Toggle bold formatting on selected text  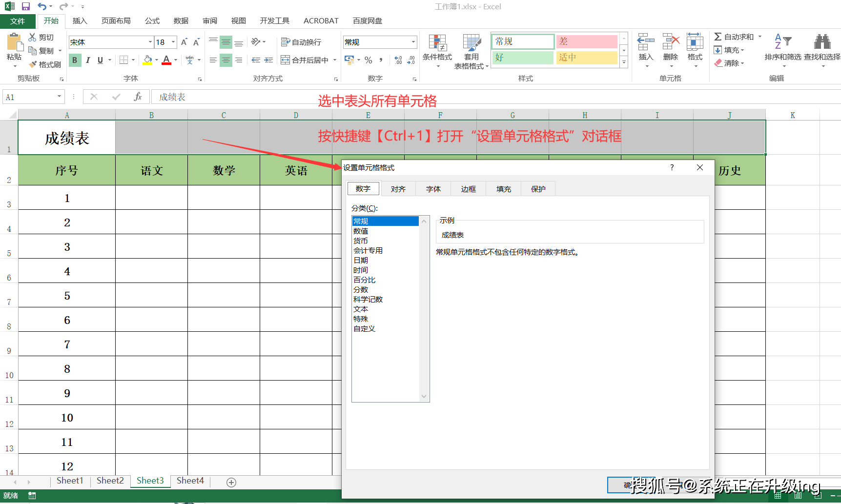click(75, 60)
